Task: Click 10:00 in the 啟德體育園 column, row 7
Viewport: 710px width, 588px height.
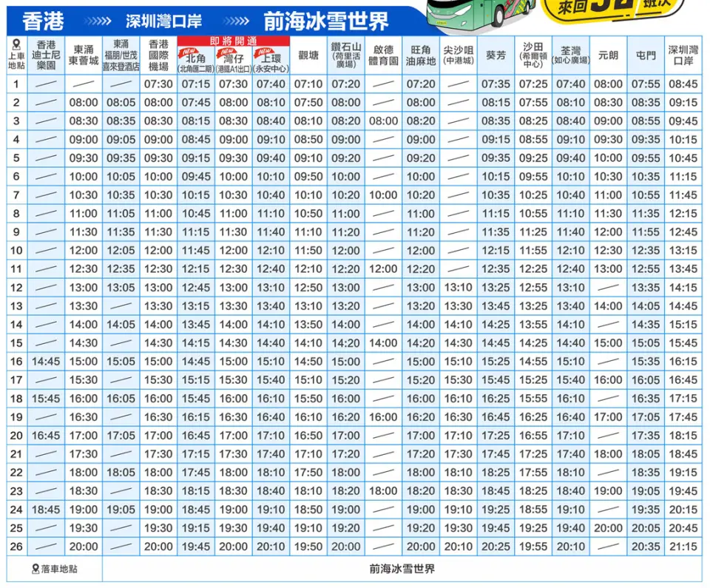Action: 384,195
